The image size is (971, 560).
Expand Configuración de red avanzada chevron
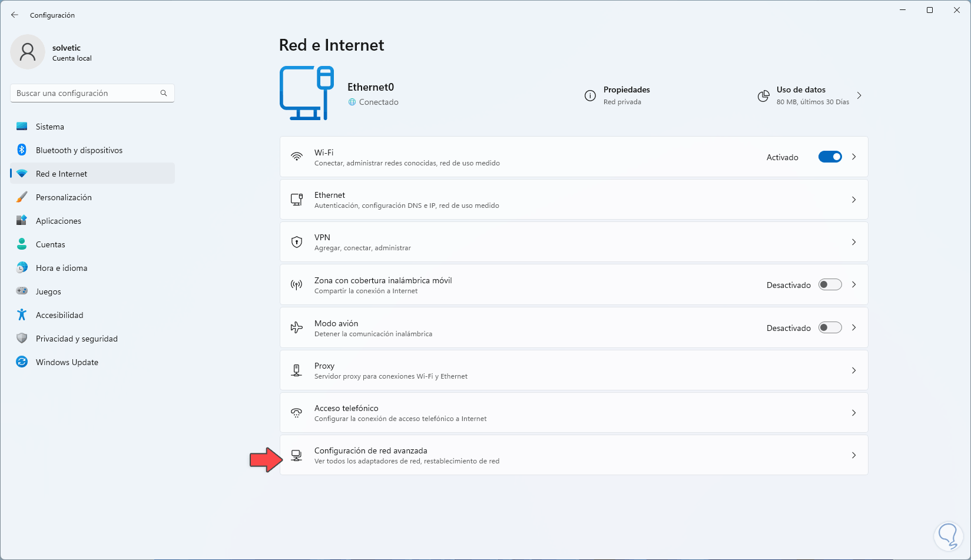[854, 455]
